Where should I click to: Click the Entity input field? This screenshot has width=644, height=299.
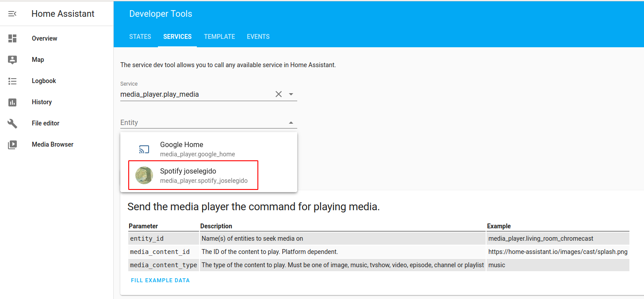201,122
